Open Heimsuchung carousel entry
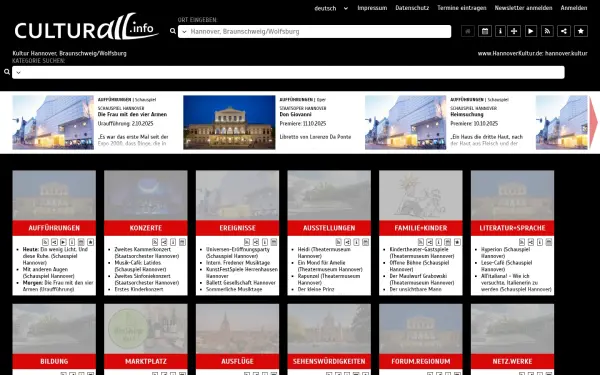This screenshot has height=375, width=600. (x=467, y=114)
